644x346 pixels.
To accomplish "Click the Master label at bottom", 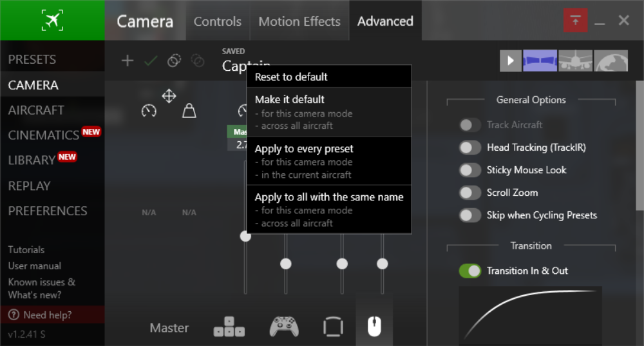I will [x=169, y=327].
